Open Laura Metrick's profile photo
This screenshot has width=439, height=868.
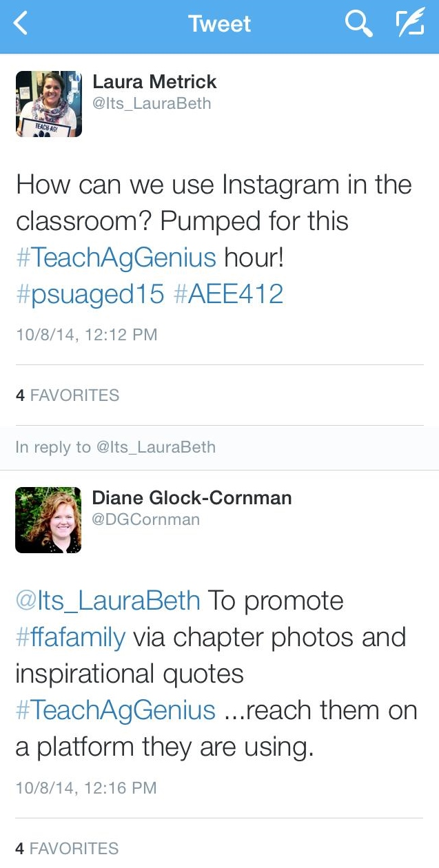click(49, 103)
